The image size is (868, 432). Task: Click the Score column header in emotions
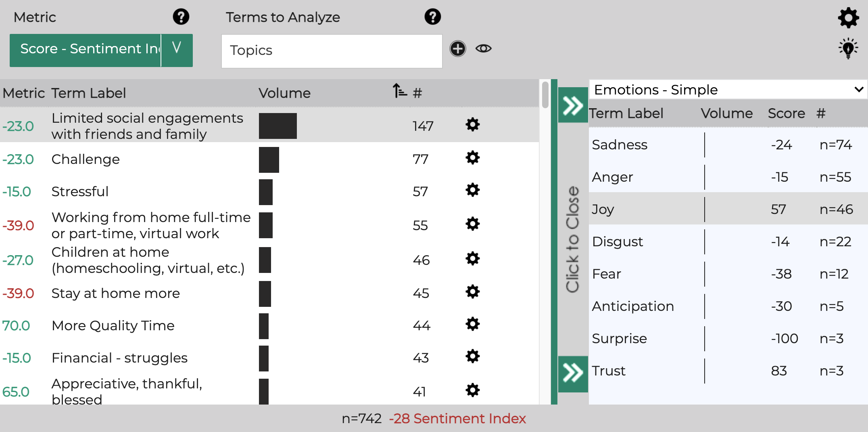[786, 113]
